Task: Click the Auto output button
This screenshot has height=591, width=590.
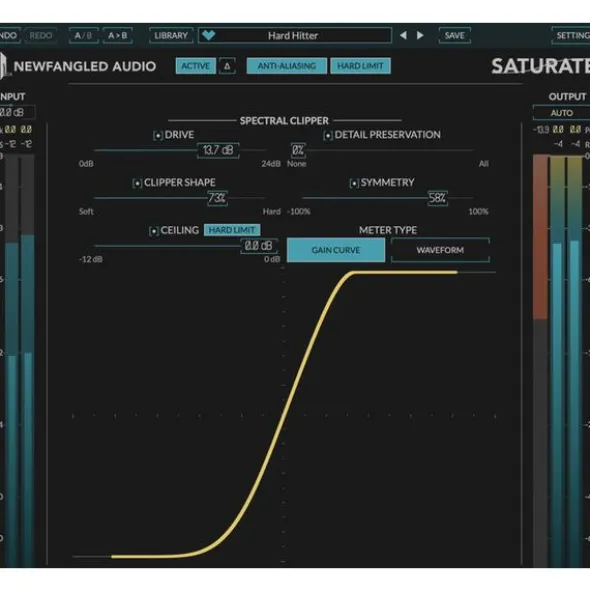Action: 561,113
